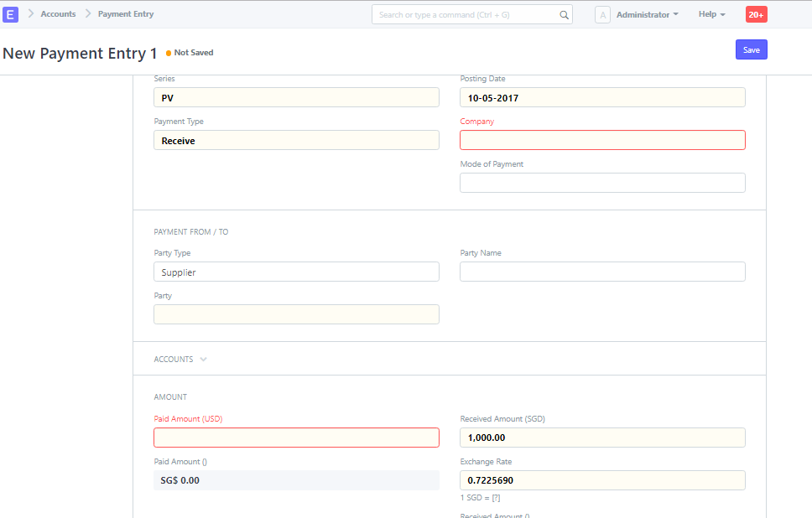Viewport: 812px width, 518px height.
Task: Expand the Accounts section
Action: tap(180, 359)
